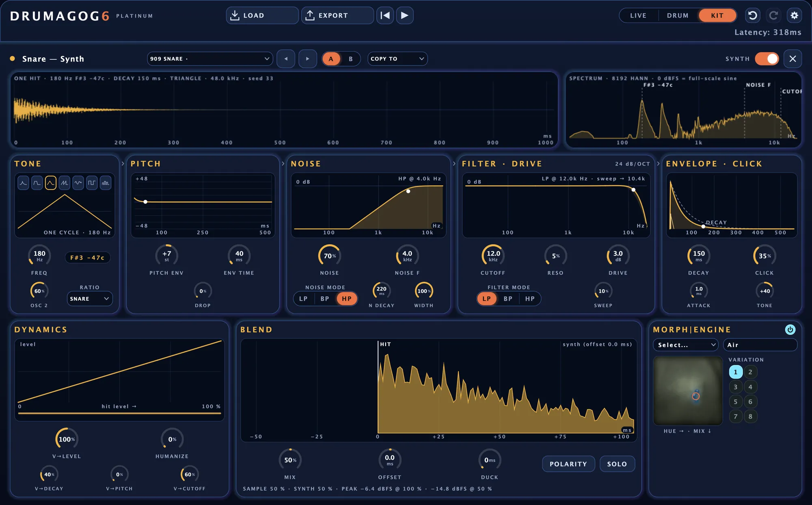The height and width of the screenshot is (505, 812).
Task: Select the trapezoid waveform icon in Tone
Action: (x=37, y=183)
